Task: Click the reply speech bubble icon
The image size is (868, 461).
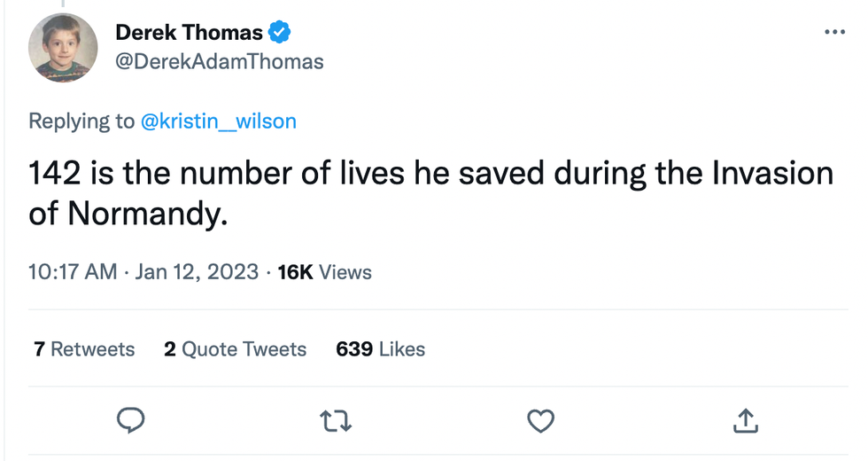Action: point(131,420)
